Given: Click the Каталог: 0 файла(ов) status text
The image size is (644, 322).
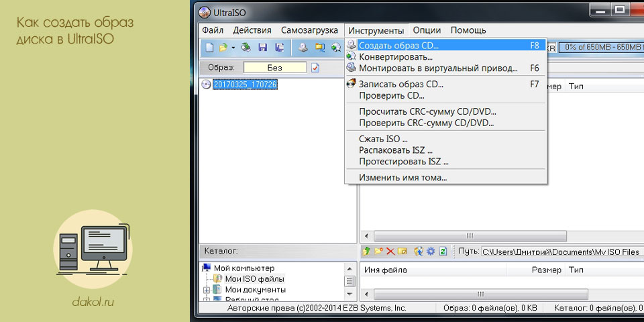Looking at the screenshot, I should [x=599, y=308].
